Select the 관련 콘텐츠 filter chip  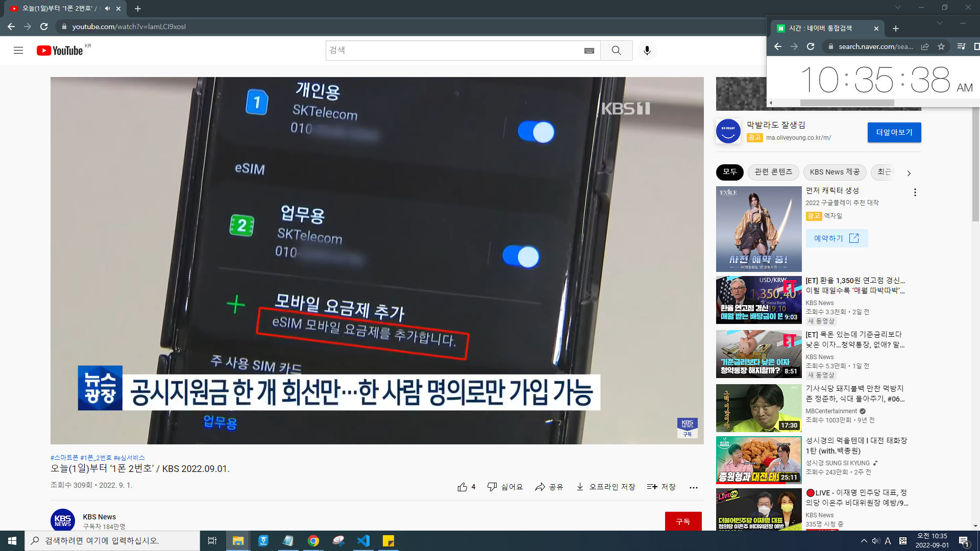pos(773,172)
